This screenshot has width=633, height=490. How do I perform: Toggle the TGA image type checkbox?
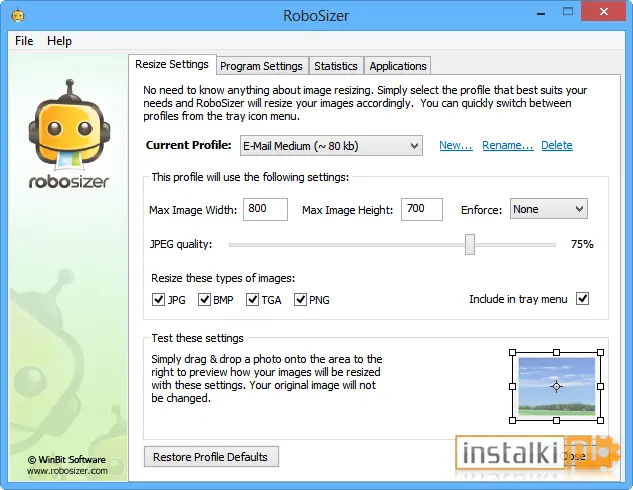point(252,299)
